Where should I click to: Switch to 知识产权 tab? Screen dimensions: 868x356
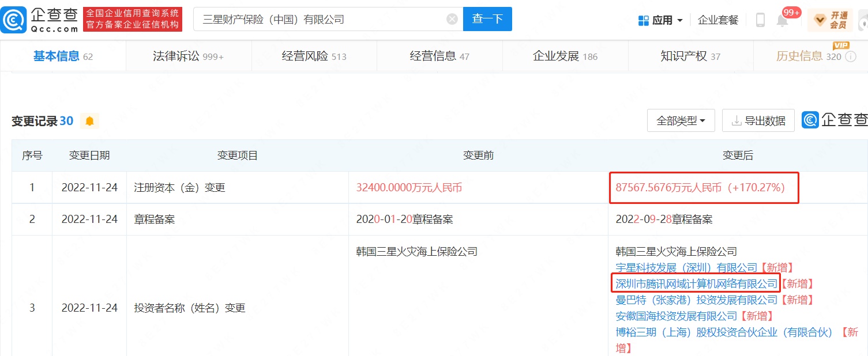[x=690, y=56]
